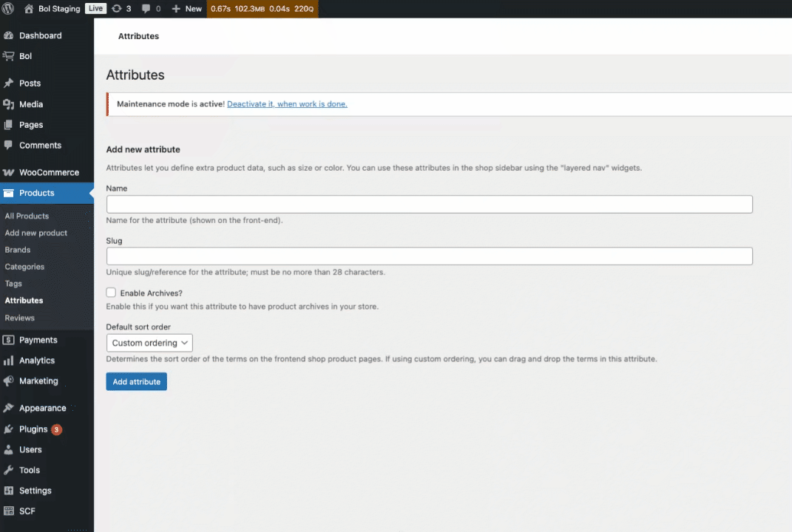
Task: Click the Settings sliders icon
Action: click(9, 491)
